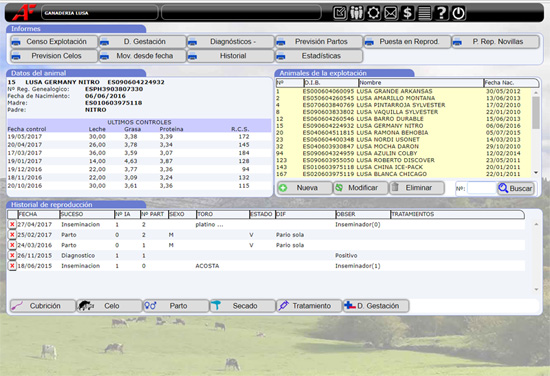Screen dimensions: 550x376
Task: Open Diagnósticos report
Action: click(x=230, y=42)
